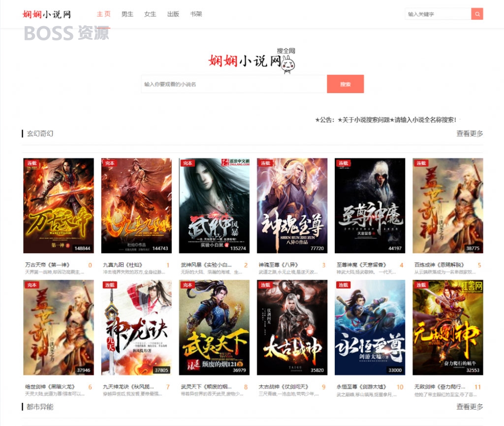Click the 连载 badge on 无敌剑神 cover
Viewport: 504px width, 426px height.
point(421,285)
